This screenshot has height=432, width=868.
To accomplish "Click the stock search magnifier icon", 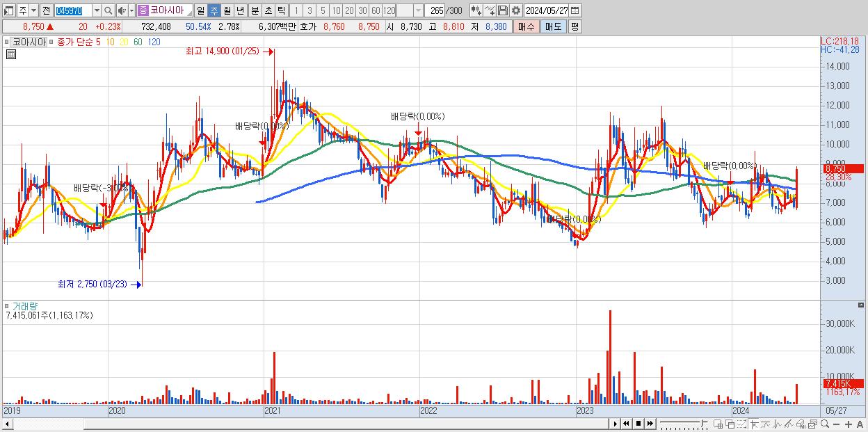I will 108,10.
